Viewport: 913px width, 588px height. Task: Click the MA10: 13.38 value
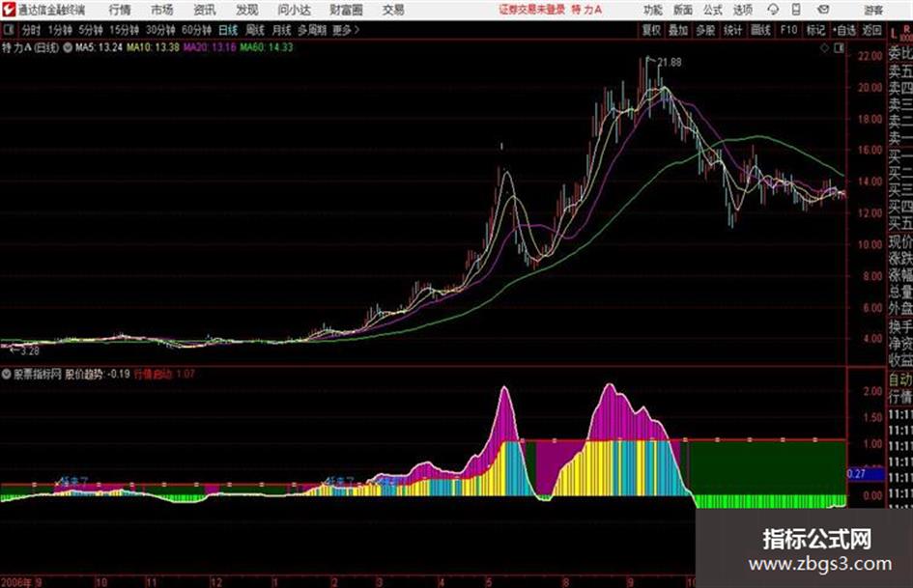[x=154, y=47]
